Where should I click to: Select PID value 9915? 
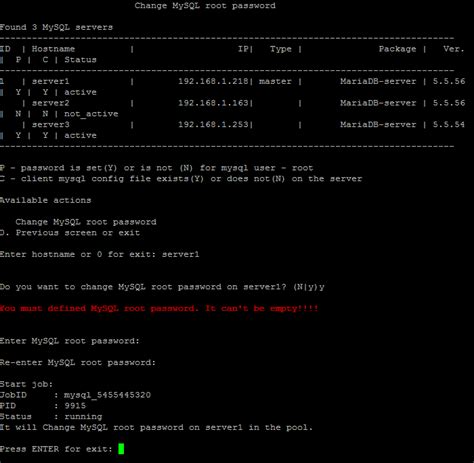(75, 406)
